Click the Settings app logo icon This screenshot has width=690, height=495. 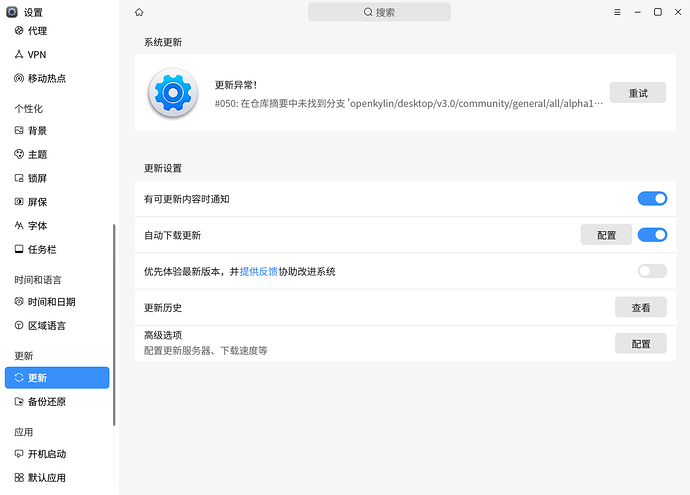click(x=12, y=12)
